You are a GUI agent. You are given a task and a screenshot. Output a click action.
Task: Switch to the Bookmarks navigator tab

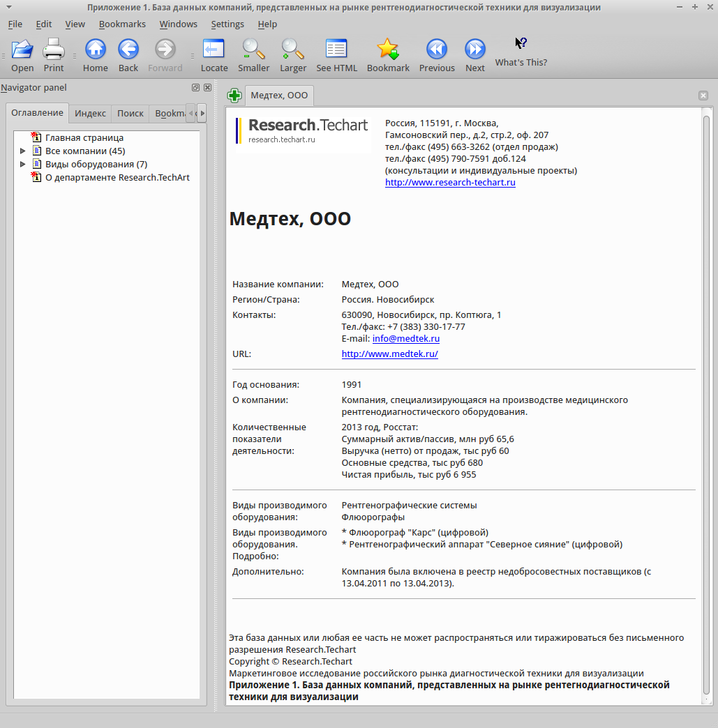coord(167,113)
